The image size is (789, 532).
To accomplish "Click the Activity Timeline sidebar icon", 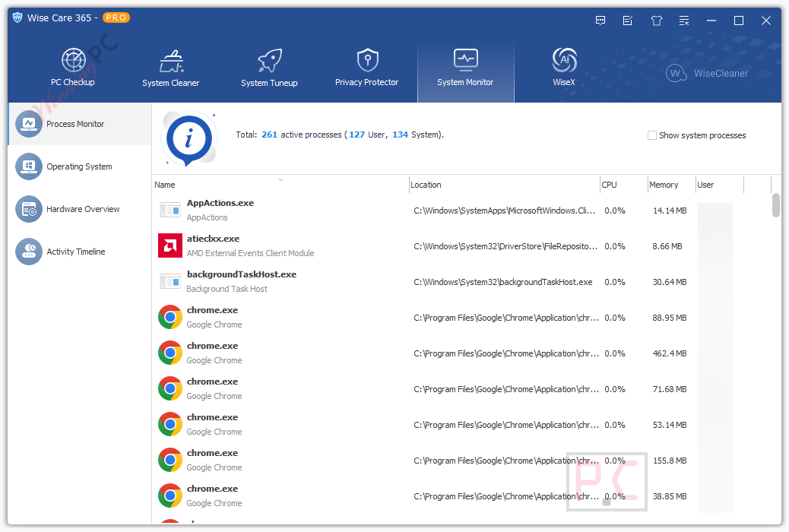I will click(x=29, y=252).
